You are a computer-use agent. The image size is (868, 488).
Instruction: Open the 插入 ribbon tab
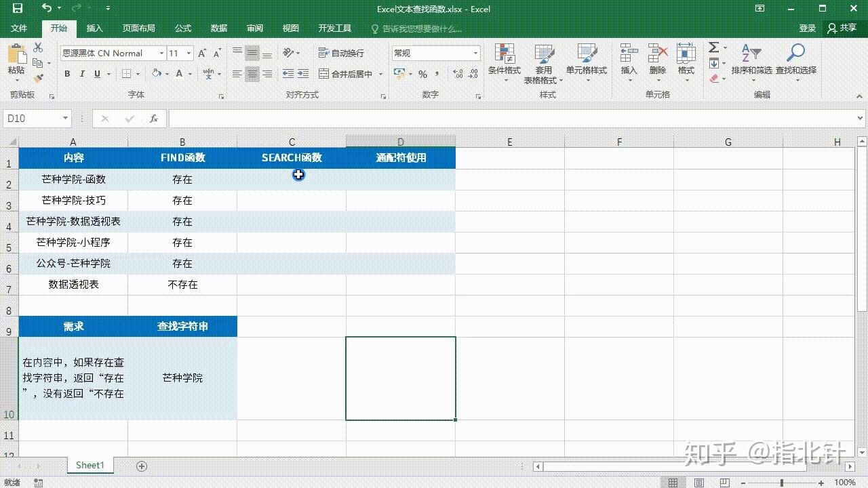94,28
